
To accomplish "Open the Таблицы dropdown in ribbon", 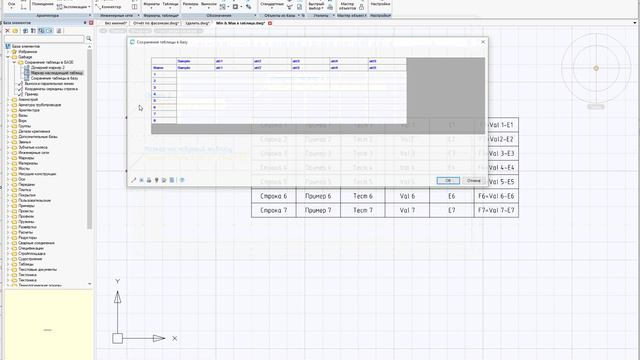I will [170, 5].
